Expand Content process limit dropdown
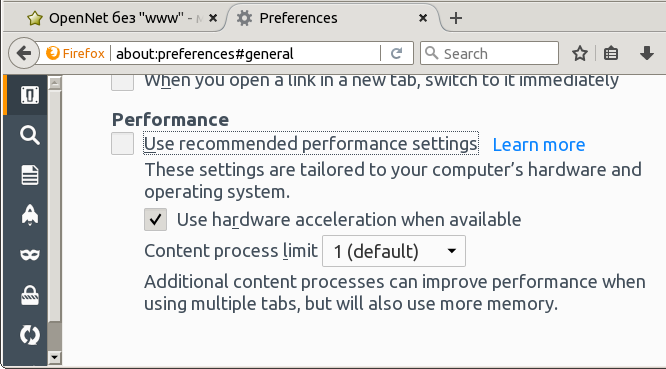The image size is (666, 369). (x=394, y=251)
